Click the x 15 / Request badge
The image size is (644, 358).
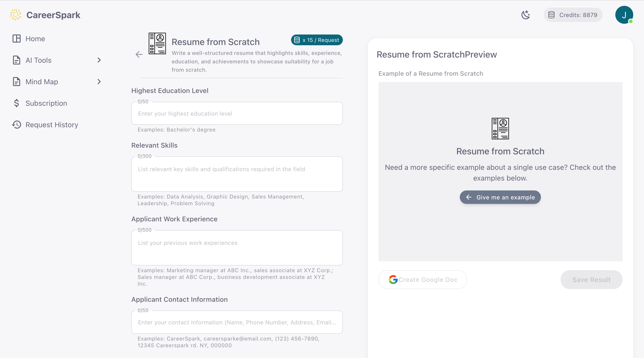tap(316, 40)
